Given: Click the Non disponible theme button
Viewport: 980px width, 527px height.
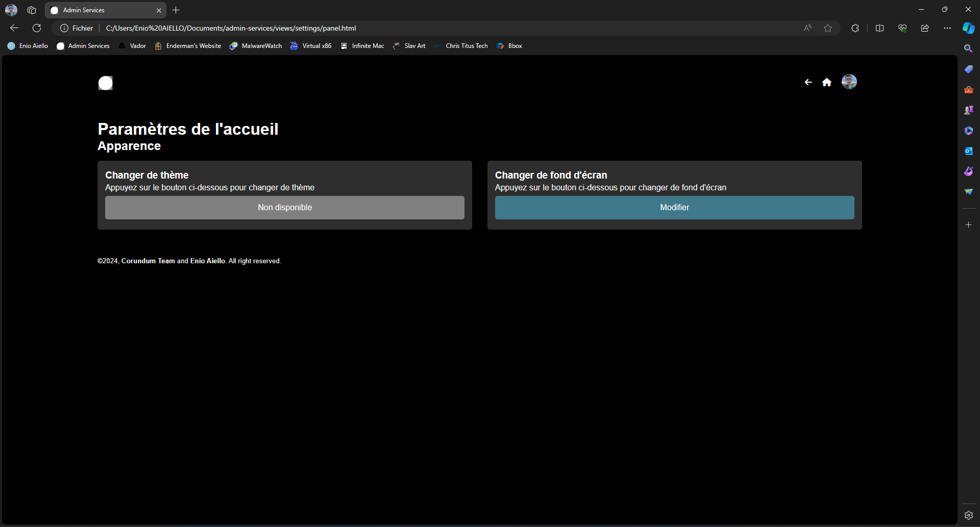Looking at the screenshot, I should [x=285, y=208].
